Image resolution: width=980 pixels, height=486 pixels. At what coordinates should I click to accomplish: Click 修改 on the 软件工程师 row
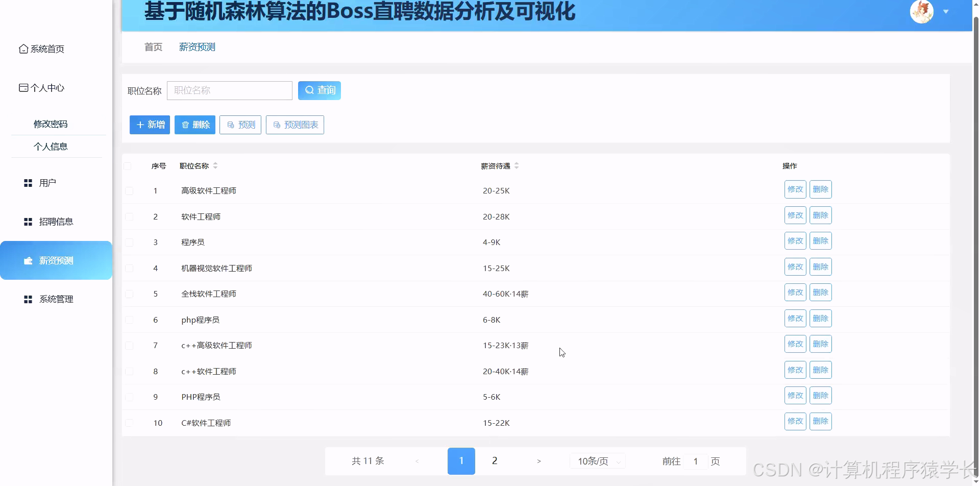[795, 215]
